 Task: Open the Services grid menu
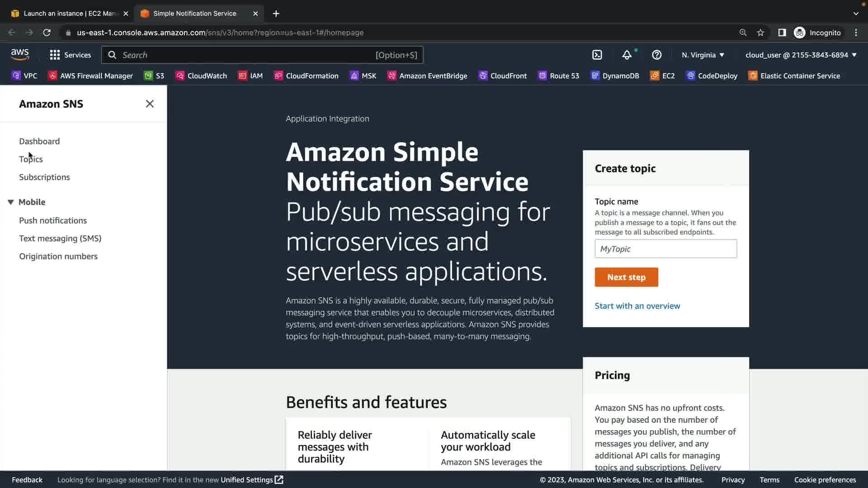[x=70, y=55]
